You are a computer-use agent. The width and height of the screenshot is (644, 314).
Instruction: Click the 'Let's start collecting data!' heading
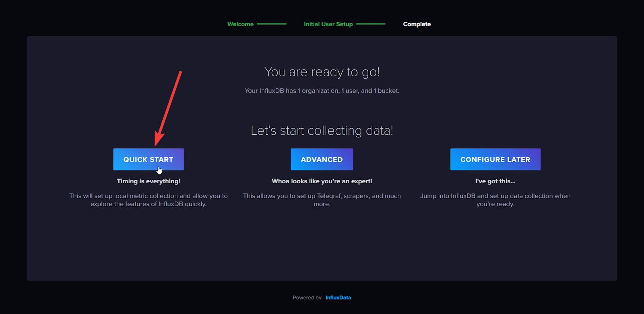[322, 131]
